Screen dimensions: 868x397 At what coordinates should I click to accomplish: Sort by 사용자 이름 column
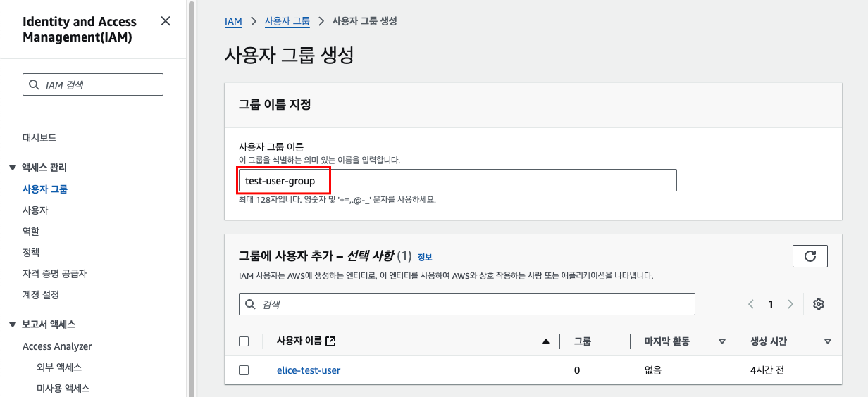545,341
